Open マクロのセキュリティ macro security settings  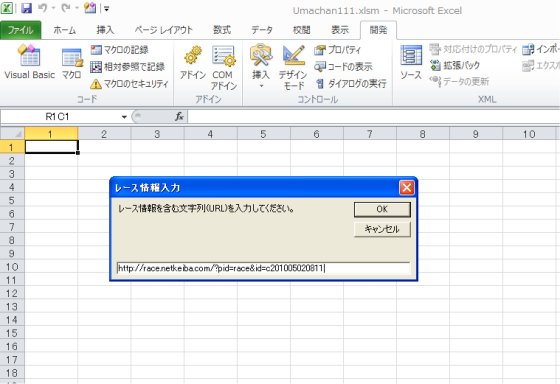(x=129, y=84)
